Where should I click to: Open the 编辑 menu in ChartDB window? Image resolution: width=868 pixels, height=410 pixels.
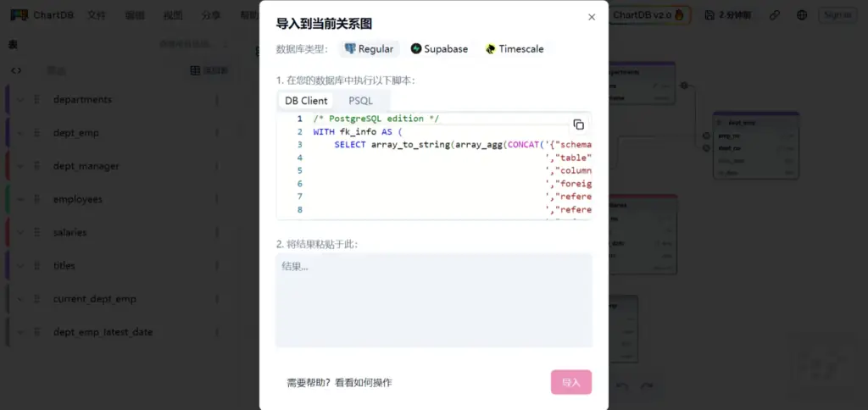(135, 15)
